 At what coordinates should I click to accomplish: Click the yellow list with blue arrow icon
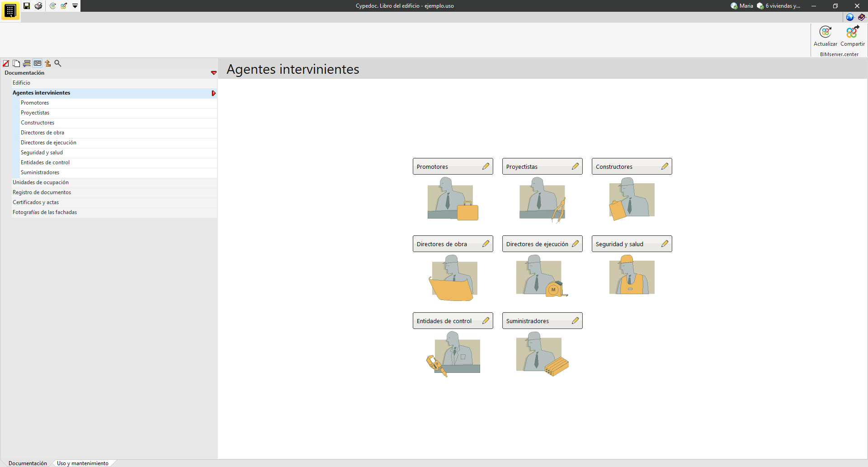(27, 63)
